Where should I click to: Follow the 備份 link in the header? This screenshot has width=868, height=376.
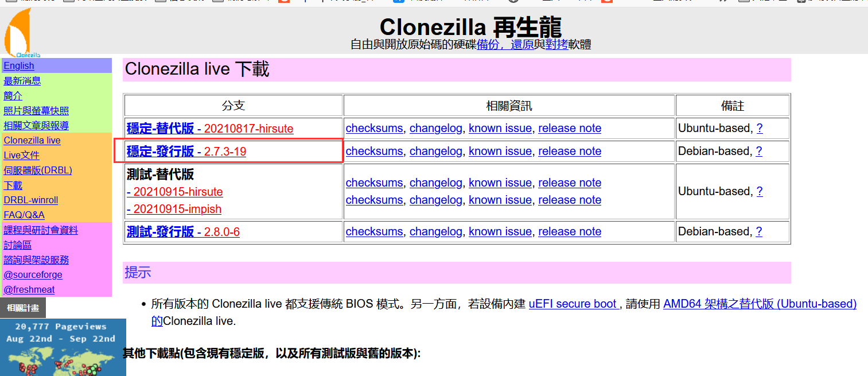(488, 44)
